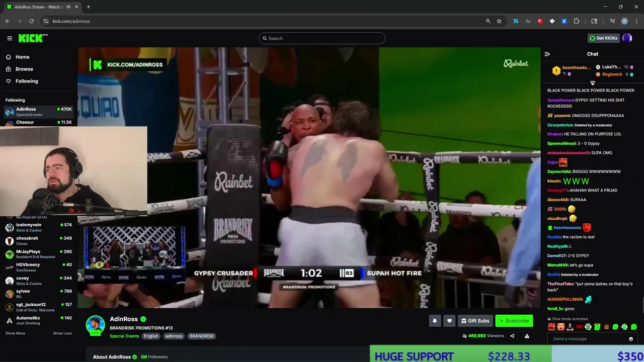This screenshot has height=362, width=644.
Task: Click username XanaxDemon in chat
Action: click(x=560, y=100)
